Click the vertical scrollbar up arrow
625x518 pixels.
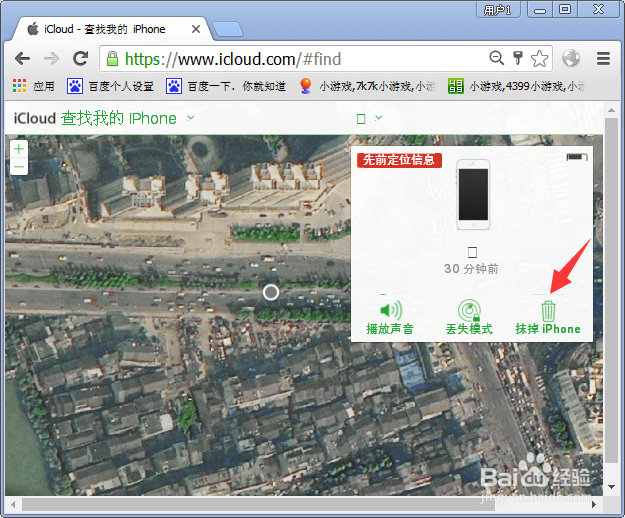(611, 110)
